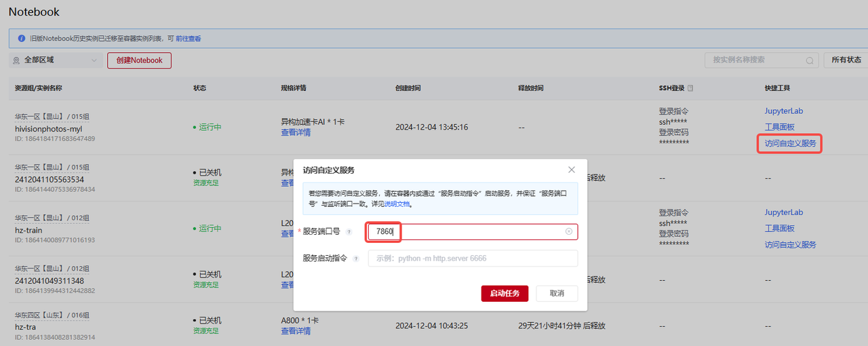Click help icon next to 服务启动指令
This screenshot has height=346, width=868.
pyautogui.click(x=356, y=258)
